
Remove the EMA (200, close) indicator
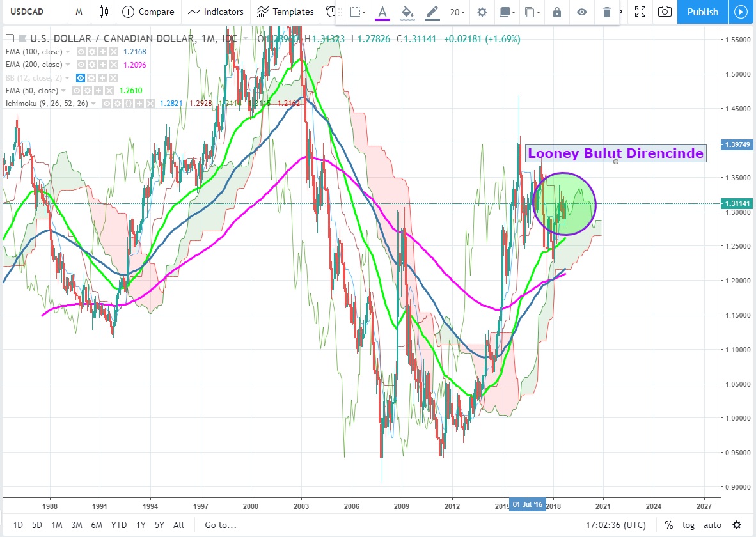(113, 65)
